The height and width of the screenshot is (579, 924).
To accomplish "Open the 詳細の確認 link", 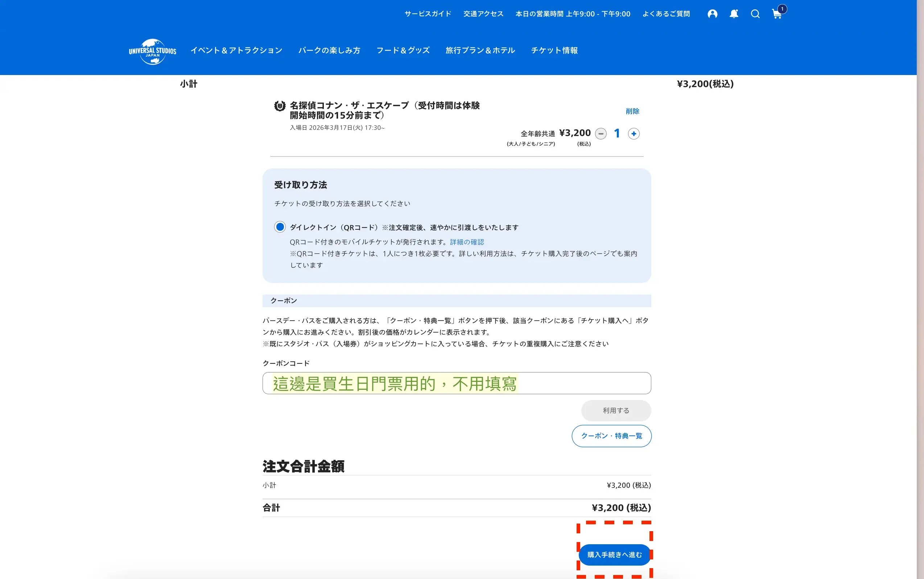I will pos(467,242).
